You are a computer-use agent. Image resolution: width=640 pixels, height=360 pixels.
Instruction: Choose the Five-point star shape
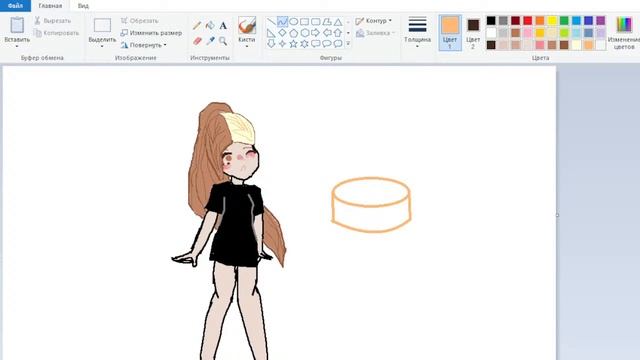[293, 44]
